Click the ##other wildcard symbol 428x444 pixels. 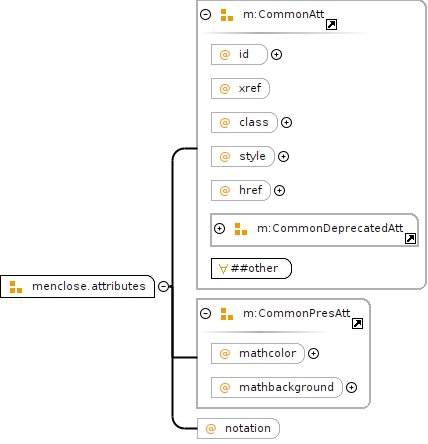223,268
